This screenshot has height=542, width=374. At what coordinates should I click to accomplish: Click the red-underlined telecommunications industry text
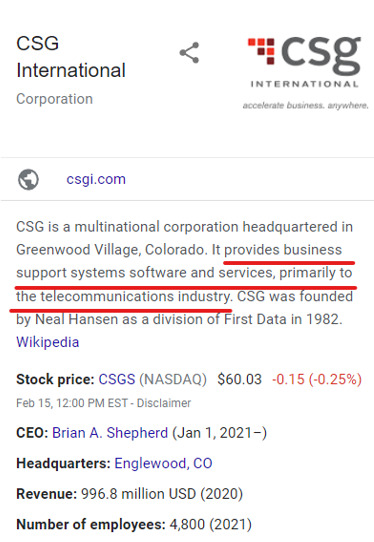tap(135, 296)
